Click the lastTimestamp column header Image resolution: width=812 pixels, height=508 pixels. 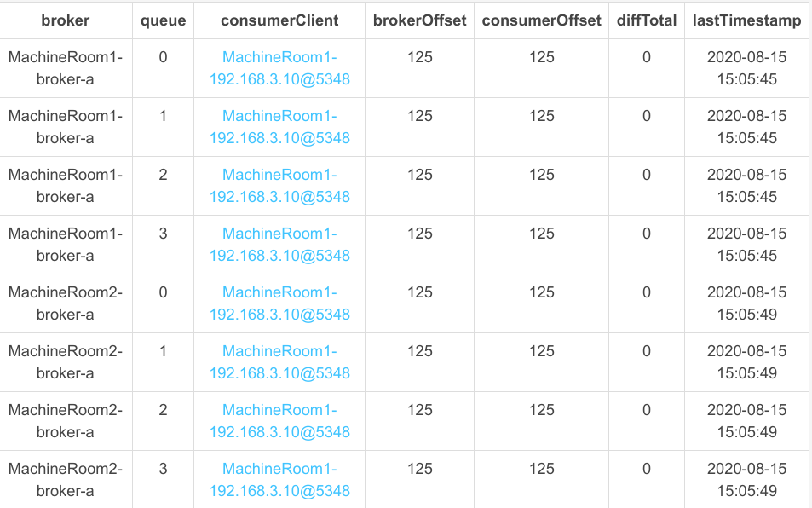(x=746, y=20)
